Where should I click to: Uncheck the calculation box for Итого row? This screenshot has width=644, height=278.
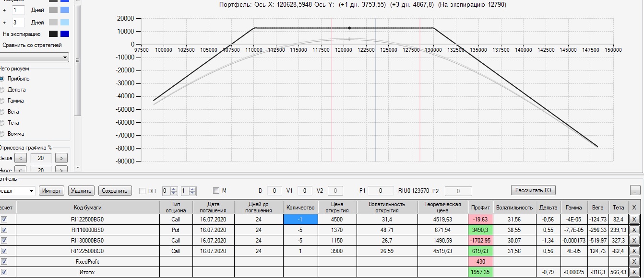(4, 272)
